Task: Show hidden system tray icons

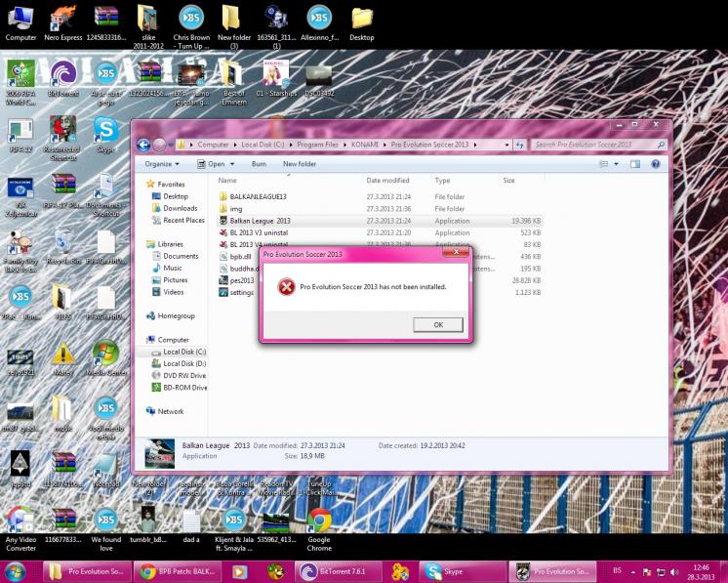Action: [x=632, y=572]
